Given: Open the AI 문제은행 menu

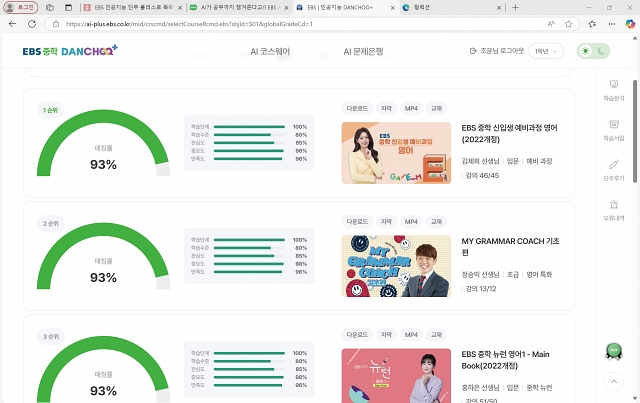Looking at the screenshot, I should [x=363, y=51].
